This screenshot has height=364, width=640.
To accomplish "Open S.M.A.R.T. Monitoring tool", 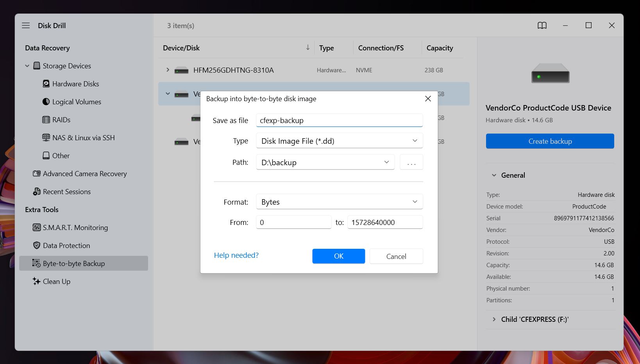I will pyautogui.click(x=75, y=228).
